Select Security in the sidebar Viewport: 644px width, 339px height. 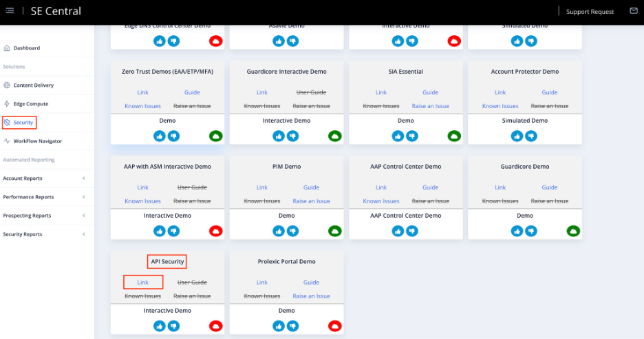click(23, 122)
